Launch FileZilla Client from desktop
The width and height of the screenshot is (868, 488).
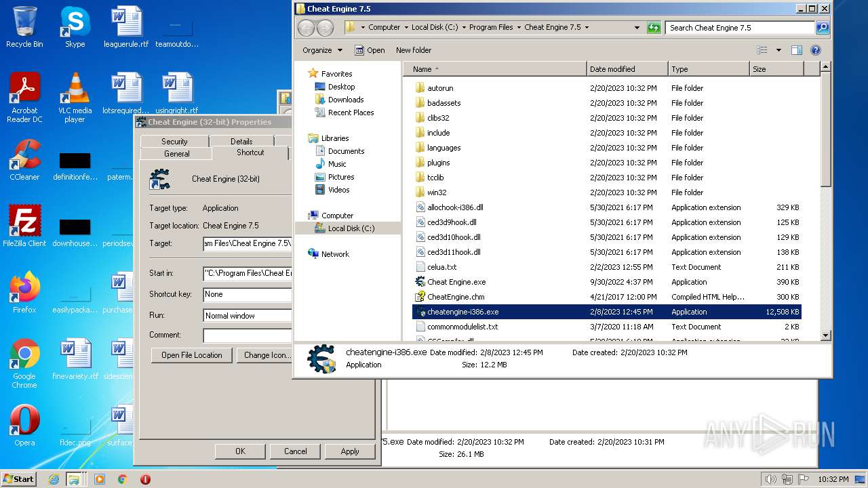pyautogui.click(x=24, y=226)
